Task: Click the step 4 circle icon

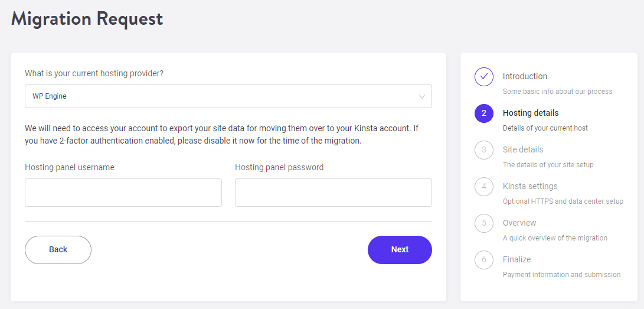Action: (x=484, y=186)
